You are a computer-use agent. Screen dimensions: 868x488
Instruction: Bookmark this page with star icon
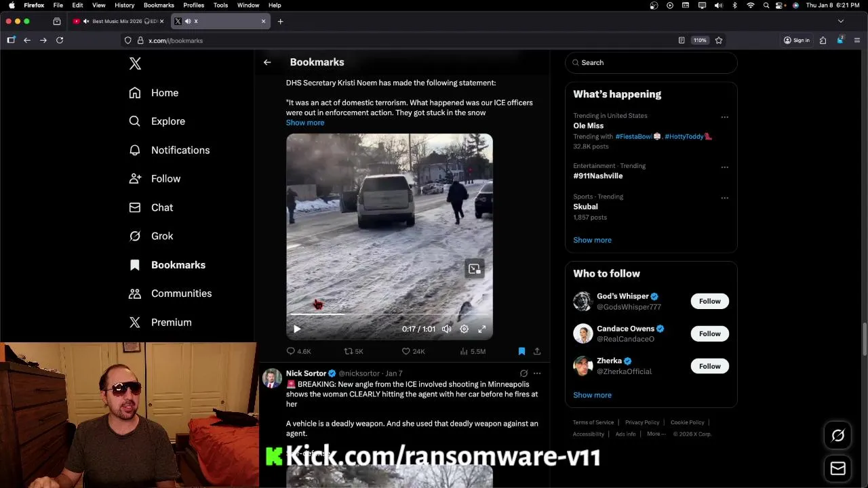pos(719,41)
